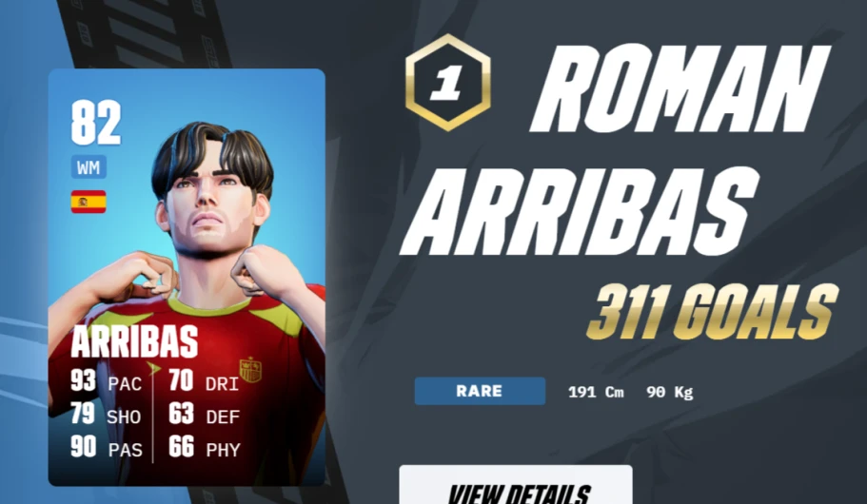
Task: Click the 93 PAC stat
Action: [107, 381]
